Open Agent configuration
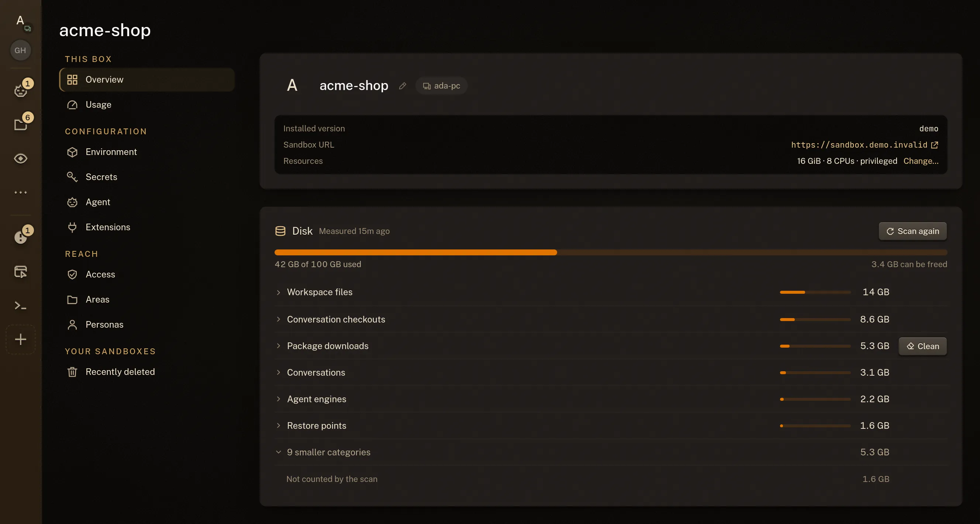 point(147,202)
